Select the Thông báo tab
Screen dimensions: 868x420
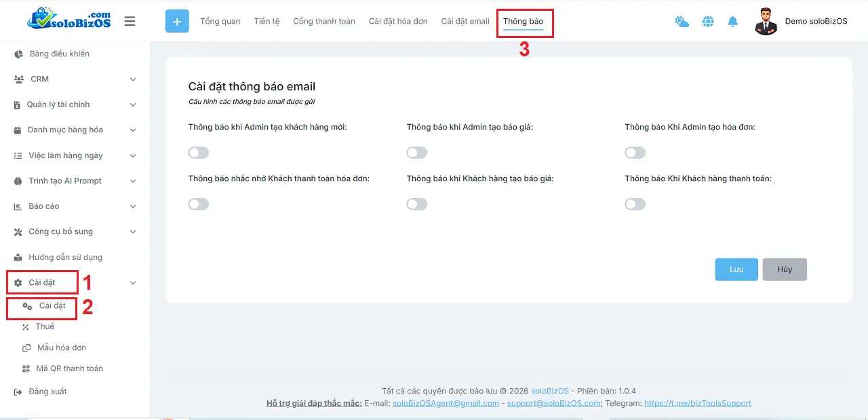(x=523, y=22)
